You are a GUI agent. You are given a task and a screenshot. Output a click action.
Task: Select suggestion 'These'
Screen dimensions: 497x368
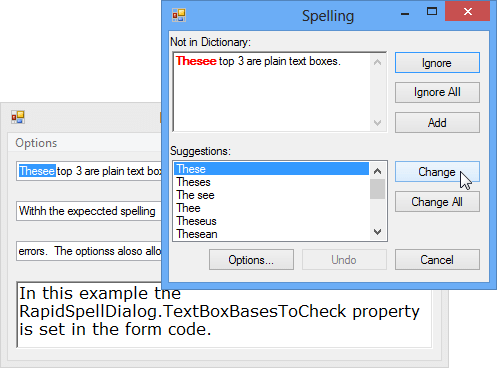(271, 169)
